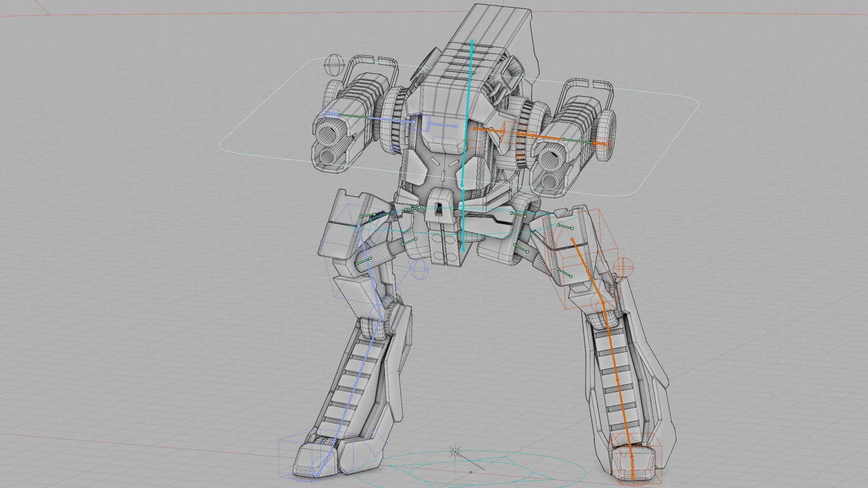
Task: Click the orange sphere control beside the right leg
Action: coord(623,267)
